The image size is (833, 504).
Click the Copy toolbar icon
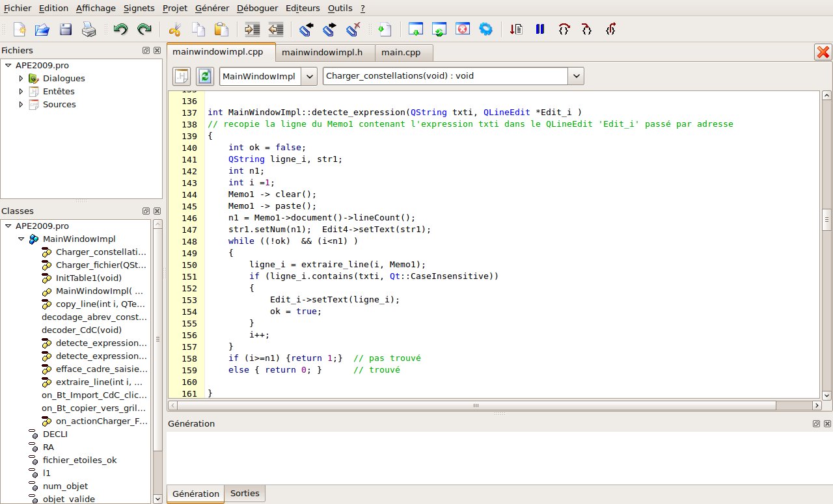pos(198,29)
